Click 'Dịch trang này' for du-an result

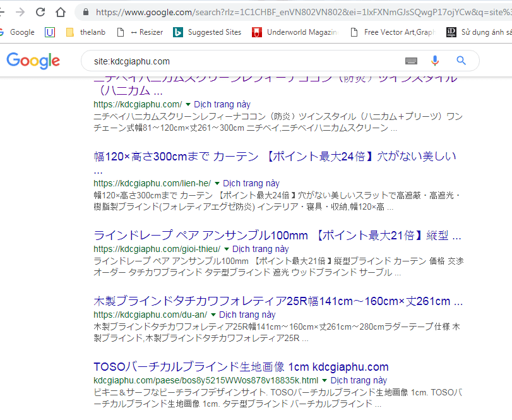point(247,315)
